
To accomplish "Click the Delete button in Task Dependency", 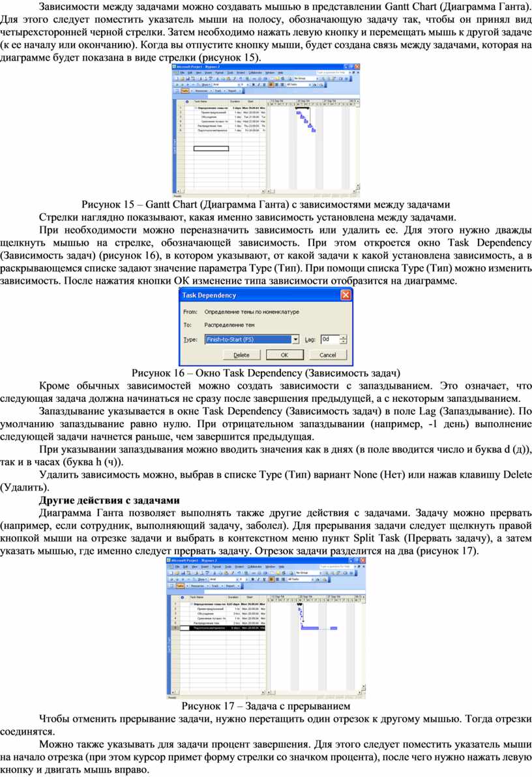I will (x=241, y=355).
